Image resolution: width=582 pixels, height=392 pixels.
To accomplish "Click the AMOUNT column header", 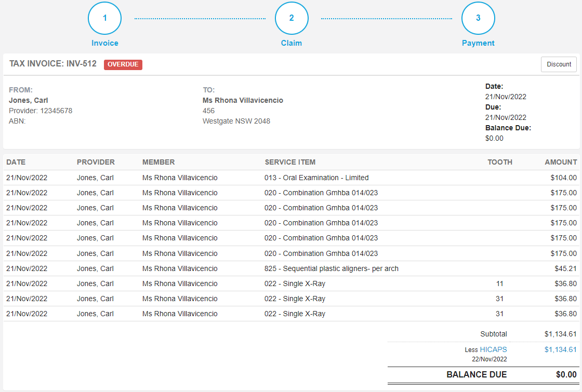I will (x=561, y=162).
